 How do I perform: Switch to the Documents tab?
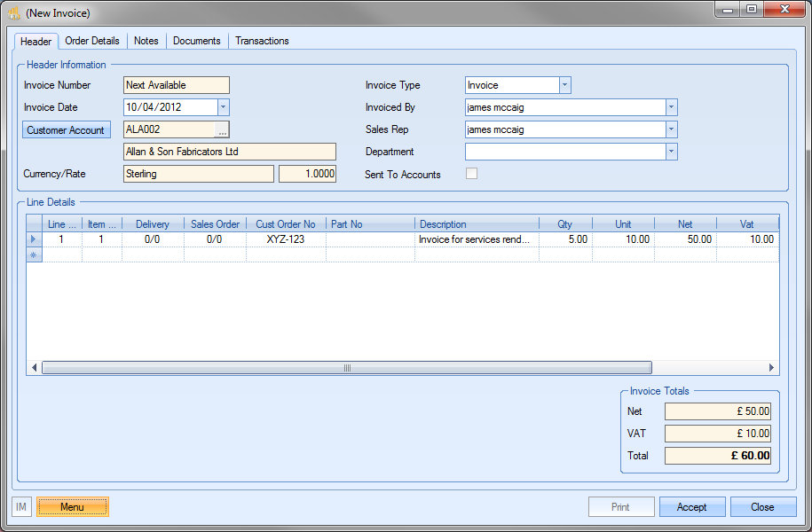click(x=196, y=41)
